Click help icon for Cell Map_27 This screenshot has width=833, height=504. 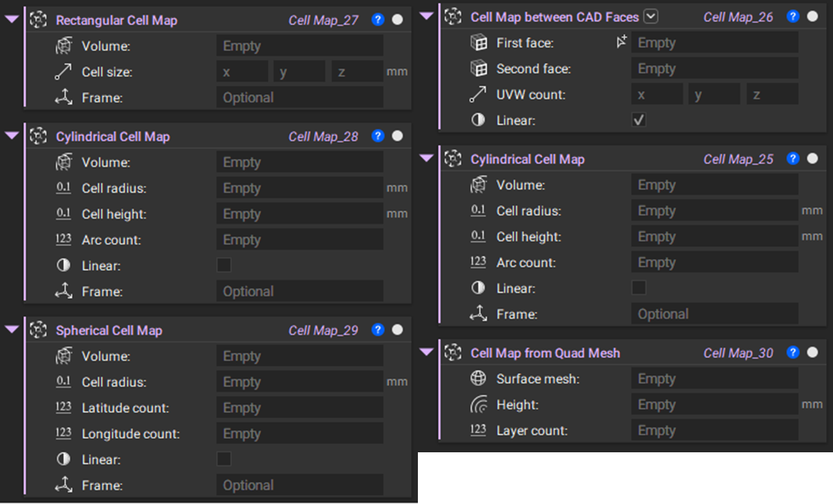point(377,20)
